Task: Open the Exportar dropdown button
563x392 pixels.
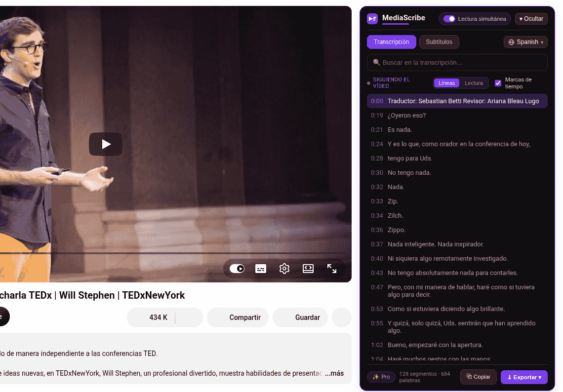Action: click(x=524, y=377)
